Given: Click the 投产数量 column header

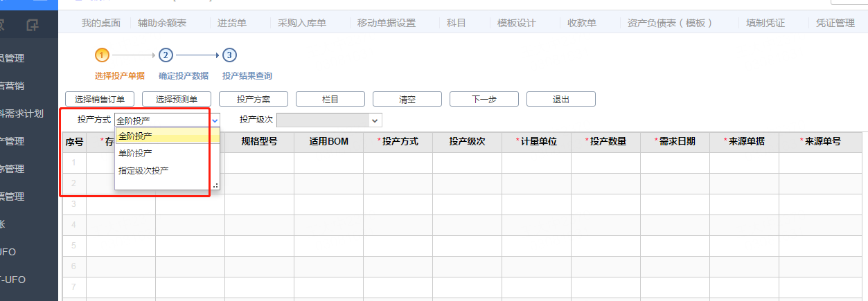Looking at the screenshot, I should click(x=605, y=142).
